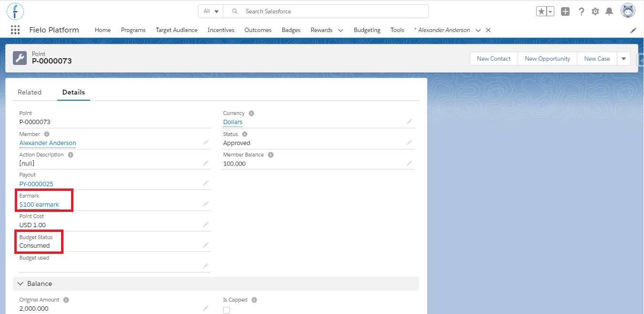Click the 2,000.000 original amount value
Screen dimensions: 644x314
tap(34, 308)
